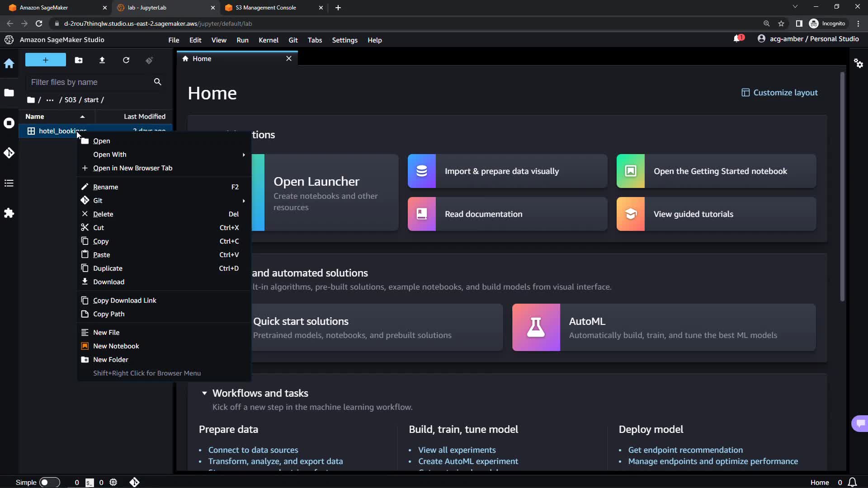This screenshot has width=868, height=488.
Task: Click the Git icon in left sidebar
Action: (x=9, y=153)
